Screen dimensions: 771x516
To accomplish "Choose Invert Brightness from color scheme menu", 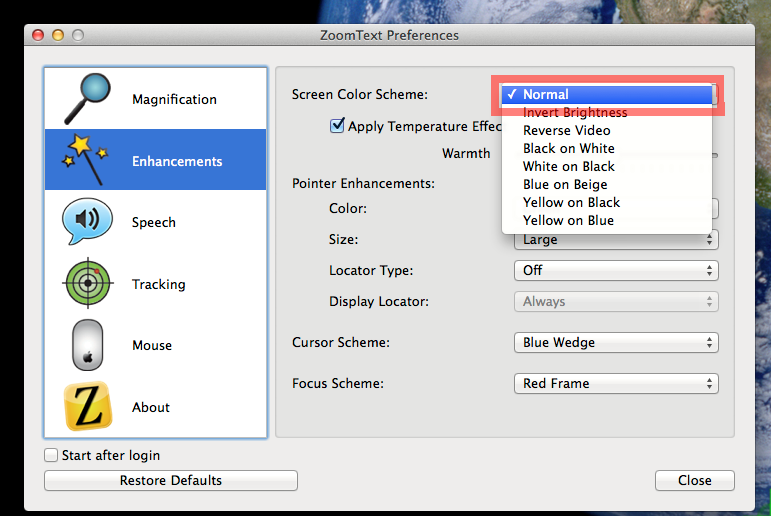I will [x=575, y=113].
